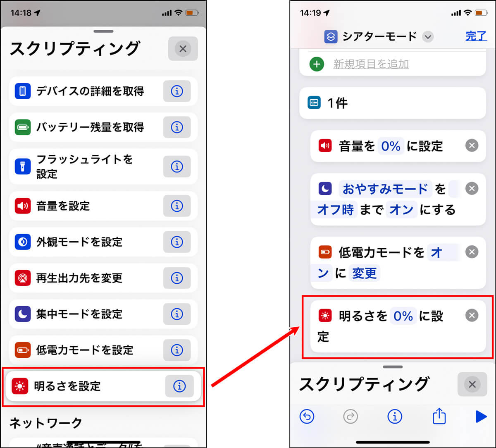This screenshot has height=448, width=496.
Task: Change the おやすみモード focus parameter
Action: [x=385, y=189]
